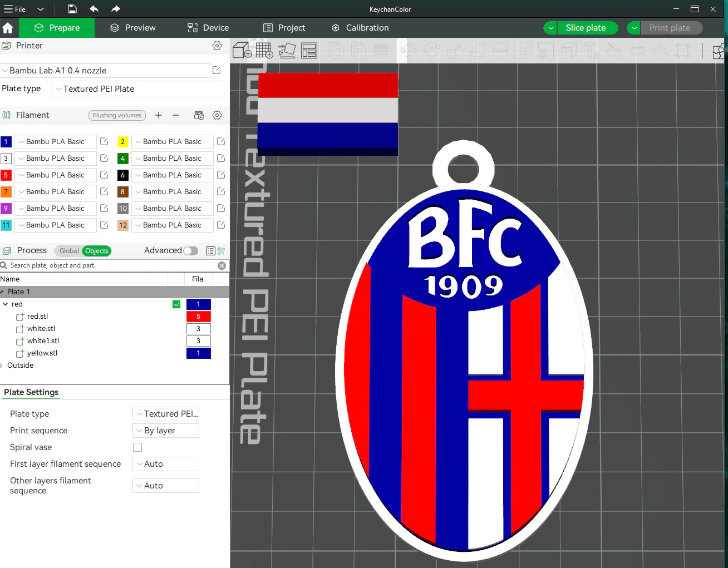Image resolution: width=728 pixels, height=568 pixels.
Task: Open the File menu
Action: 15,9
